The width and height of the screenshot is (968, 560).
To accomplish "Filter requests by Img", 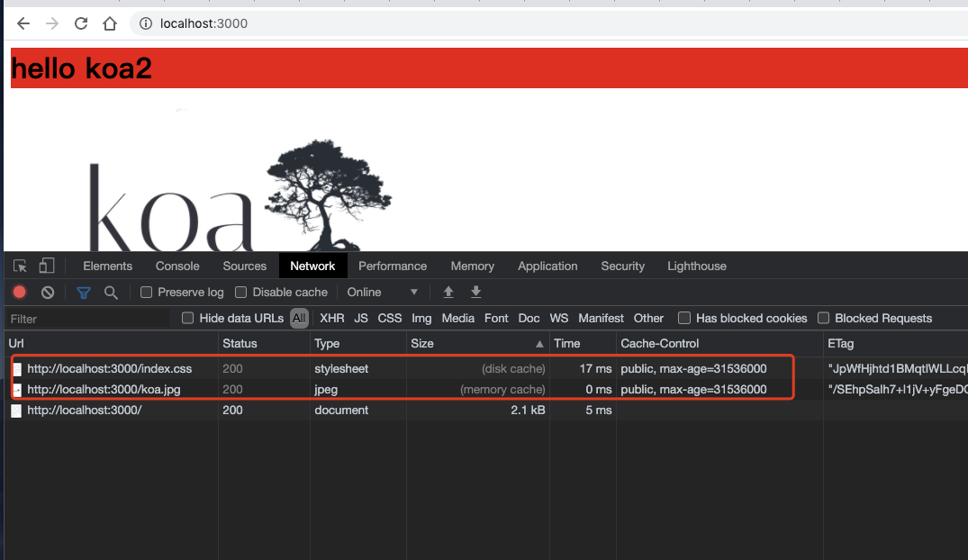I will pyautogui.click(x=421, y=319).
